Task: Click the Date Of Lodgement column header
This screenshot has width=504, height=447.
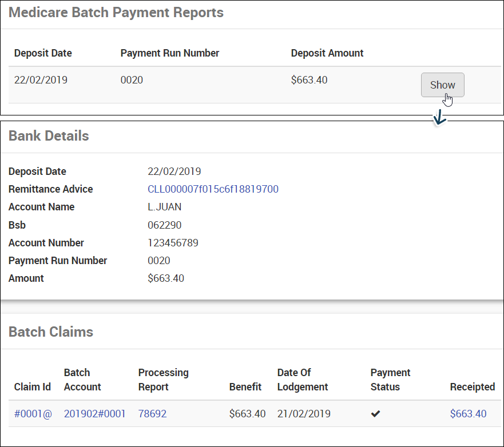Action: click(x=303, y=380)
